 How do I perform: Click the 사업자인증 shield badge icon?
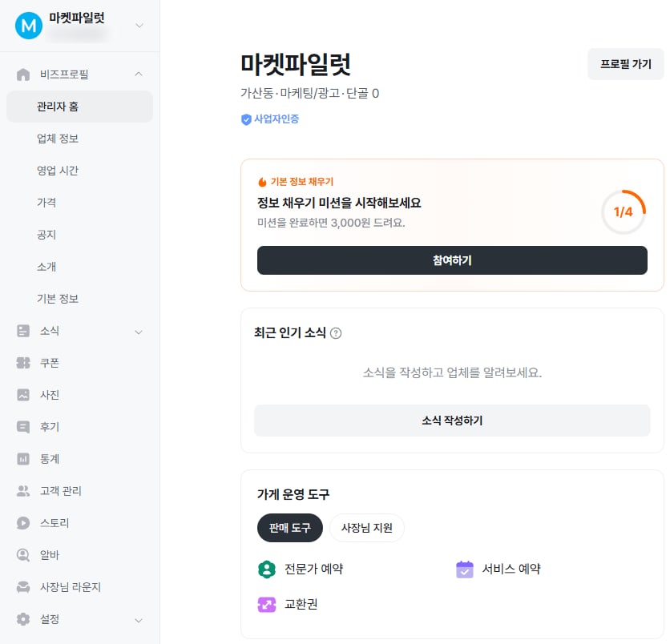(x=246, y=119)
